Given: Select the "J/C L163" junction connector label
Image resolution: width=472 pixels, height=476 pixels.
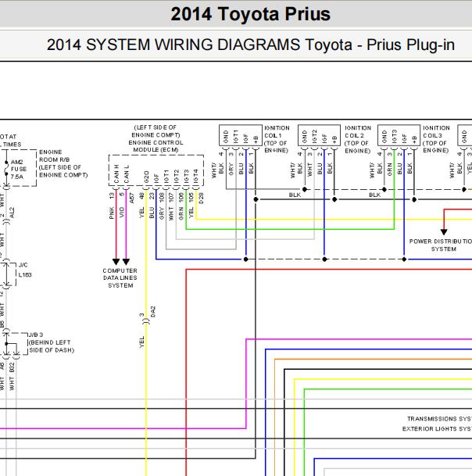Looking at the screenshot, I should (x=24, y=270).
